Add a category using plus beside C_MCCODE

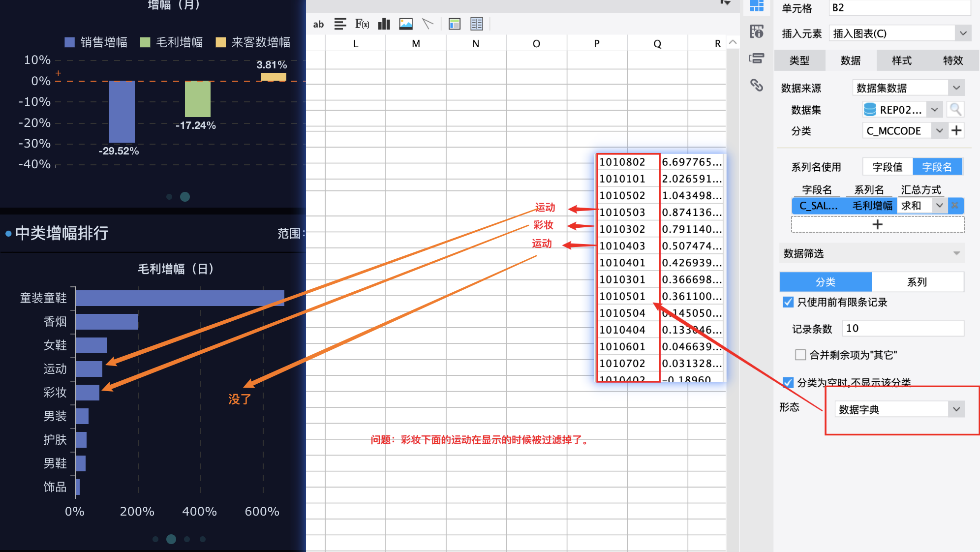point(956,130)
